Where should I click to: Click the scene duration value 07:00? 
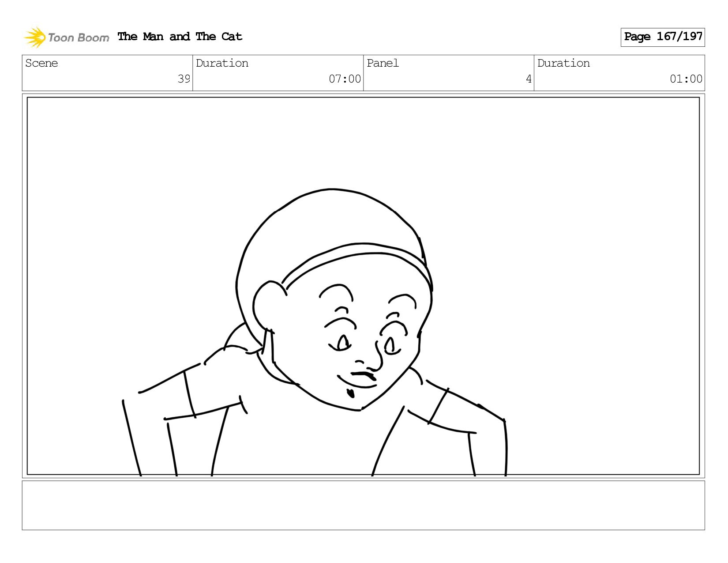point(345,79)
